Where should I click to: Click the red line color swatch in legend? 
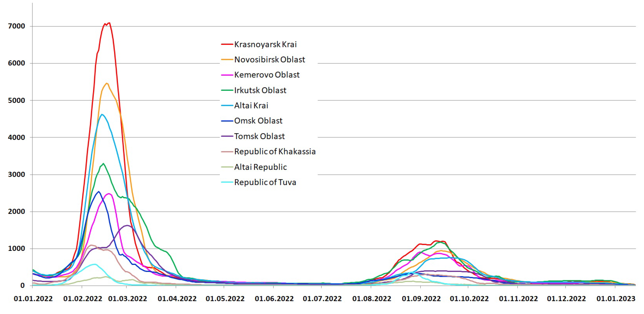pyautogui.click(x=227, y=44)
